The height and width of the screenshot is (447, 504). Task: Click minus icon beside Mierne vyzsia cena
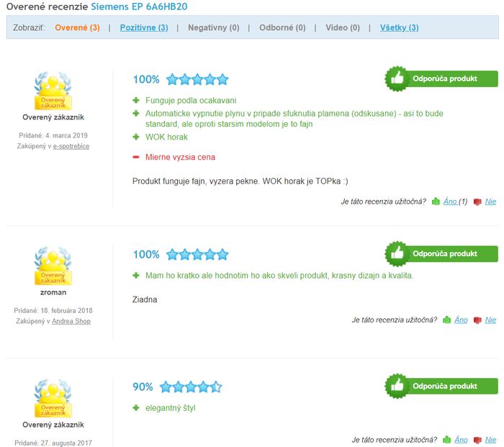pos(136,157)
